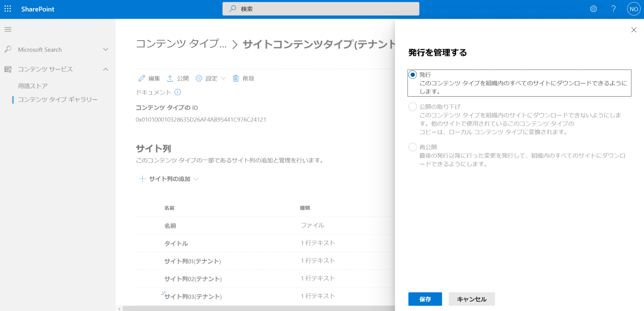Click the サイト列 section heading

[x=153, y=148]
